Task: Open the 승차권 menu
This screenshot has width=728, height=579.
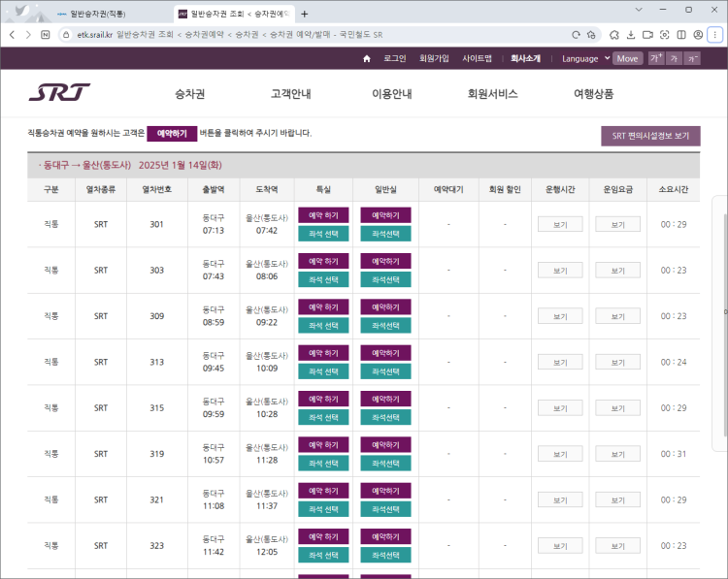Action: (x=189, y=94)
